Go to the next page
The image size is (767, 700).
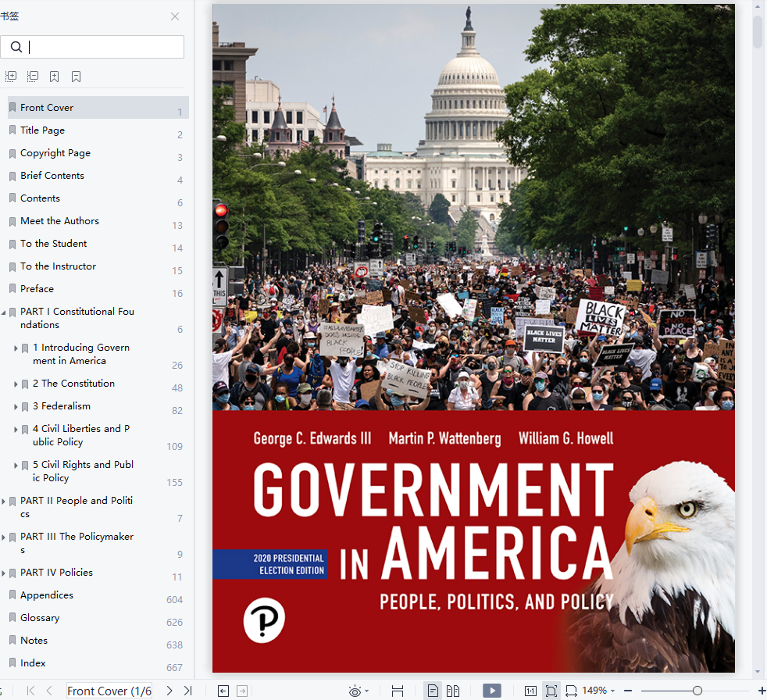[169, 691]
